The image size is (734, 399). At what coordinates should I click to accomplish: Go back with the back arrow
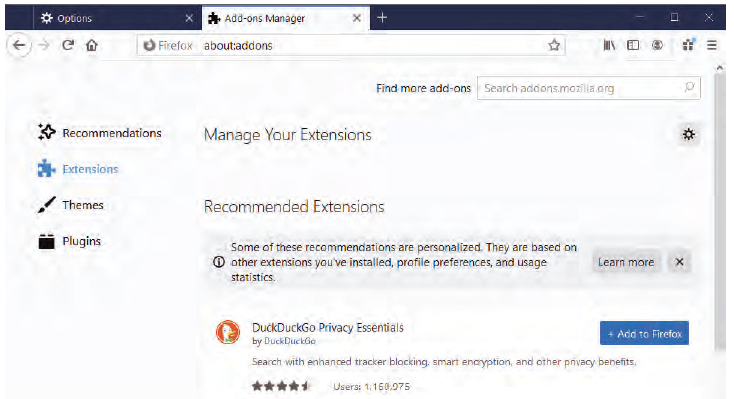(19, 45)
